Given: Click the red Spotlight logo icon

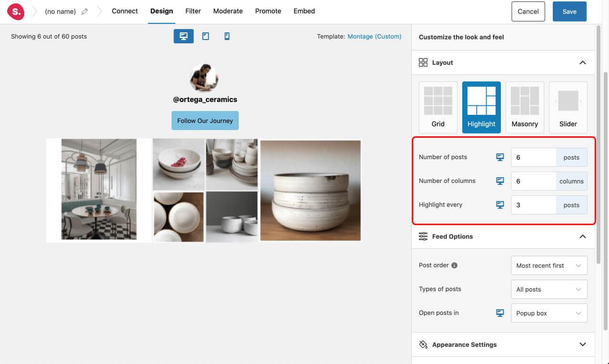Looking at the screenshot, I should [x=16, y=11].
